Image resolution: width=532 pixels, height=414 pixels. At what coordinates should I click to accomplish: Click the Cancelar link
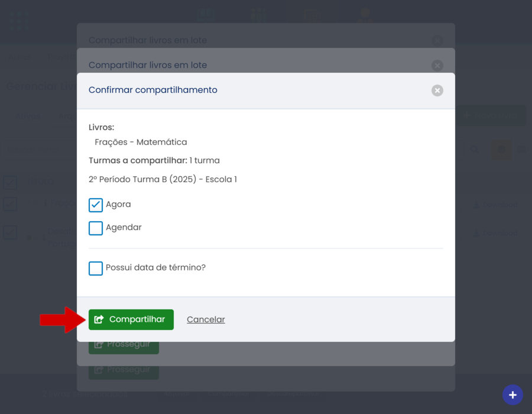point(206,319)
